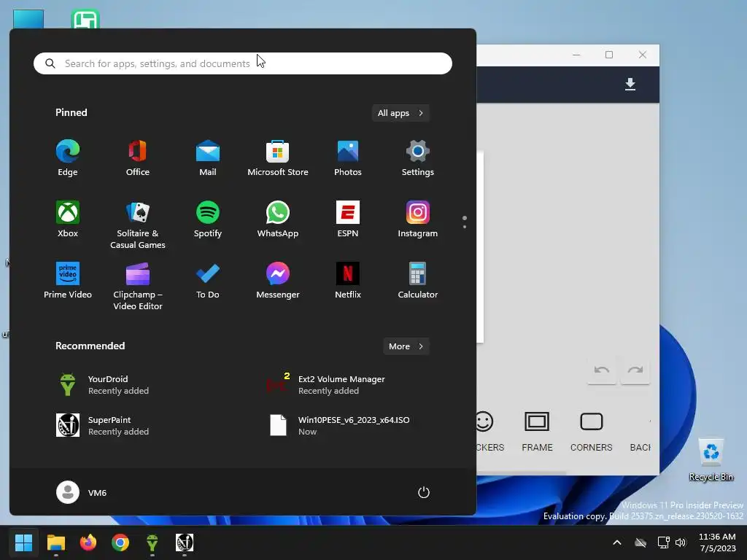The width and height of the screenshot is (747, 560).
Task: Launch Prime Video app
Action: pos(68,281)
